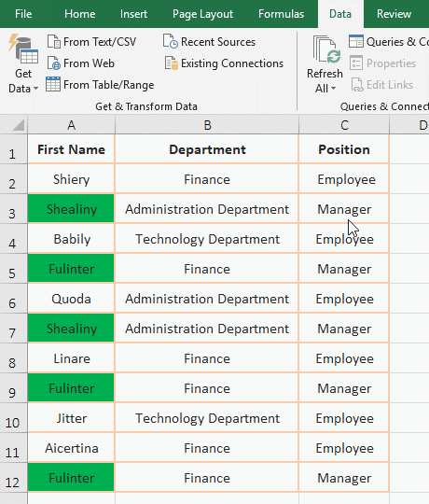
Task: Click the Edit Links icon
Action: 357,85
